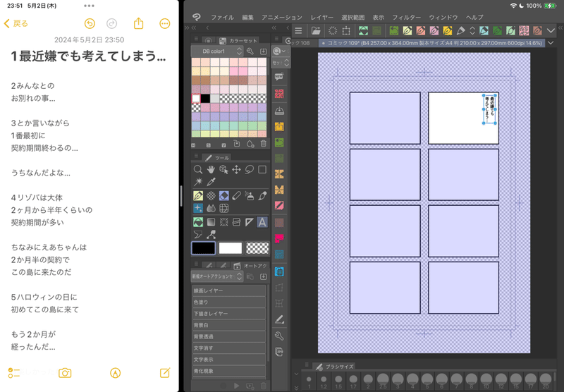Select the Operation object cube tool

(223, 169)
